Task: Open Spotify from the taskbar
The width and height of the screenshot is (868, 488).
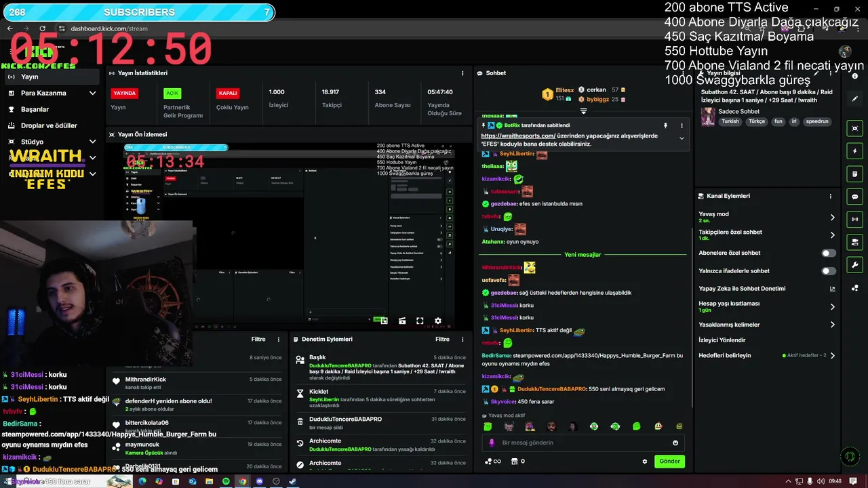Action: coord(226,481)
